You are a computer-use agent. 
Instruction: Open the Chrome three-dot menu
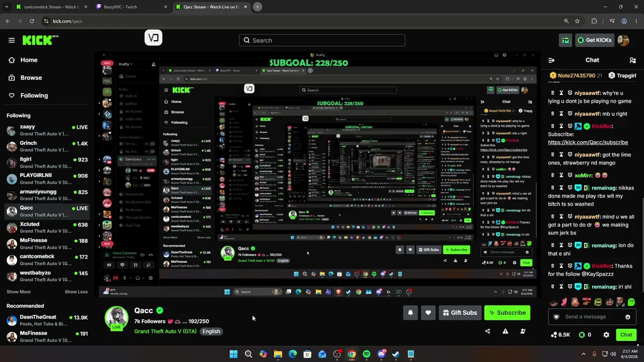tap(636, 21)
